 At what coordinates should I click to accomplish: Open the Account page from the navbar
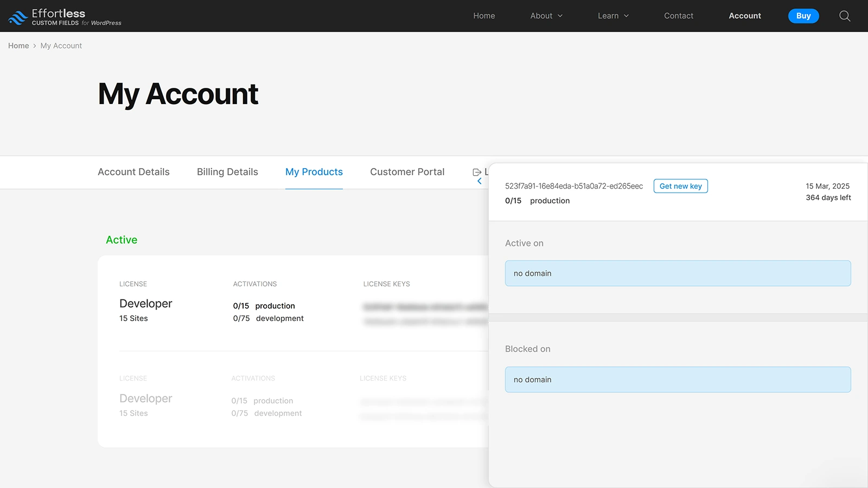pyautogui.click(x=744, y=16)
